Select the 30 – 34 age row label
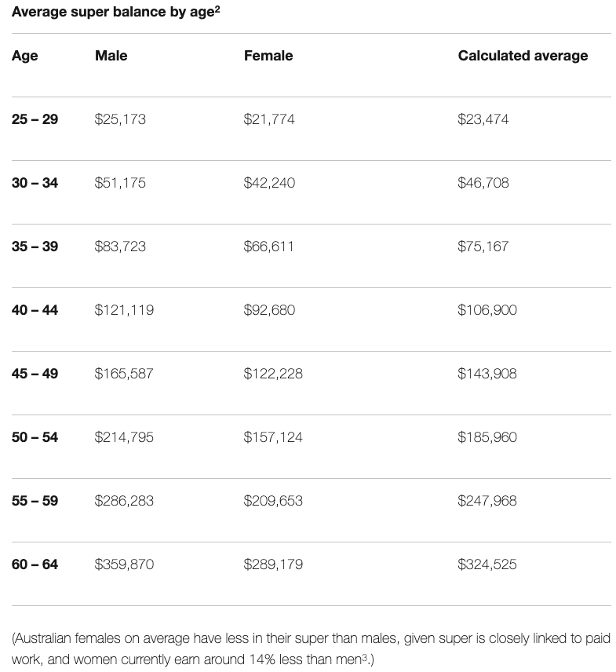 click(35, 183)
